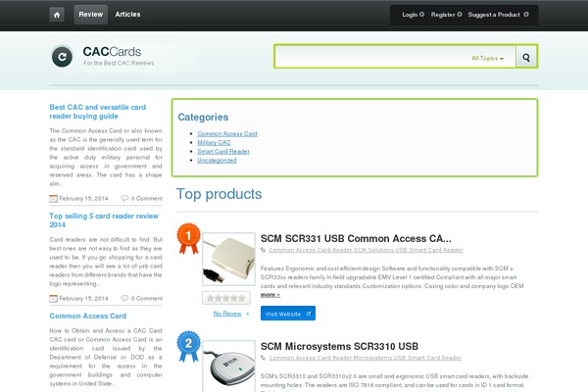
Task: Open SCM Microsystems SCR3310 USB title
Action: click(x=339, y=346)
